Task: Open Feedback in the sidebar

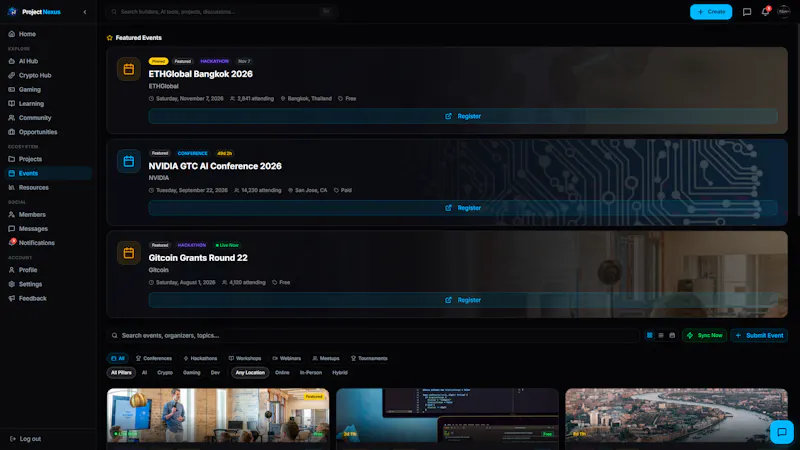Action: coord(48,298)
